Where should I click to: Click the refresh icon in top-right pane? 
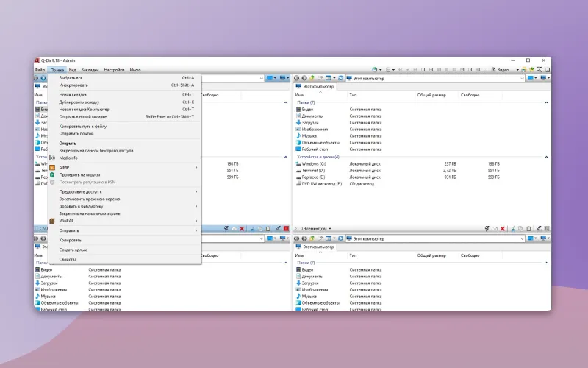coord(340,78)
